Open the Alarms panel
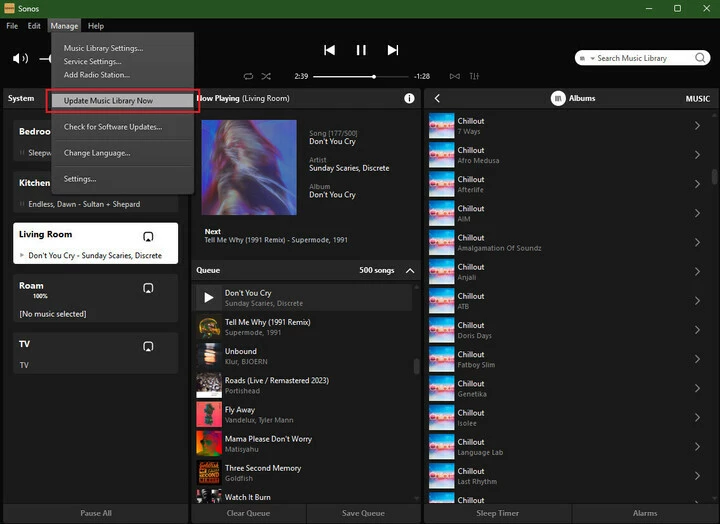Image resolution: width=720 pixels, height=524 pixels. click(x=645, y=513)
